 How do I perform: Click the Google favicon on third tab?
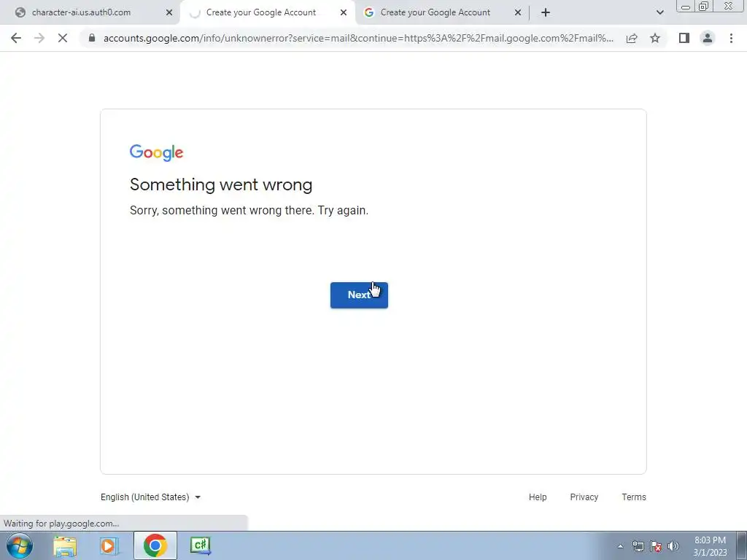[368, 12]
